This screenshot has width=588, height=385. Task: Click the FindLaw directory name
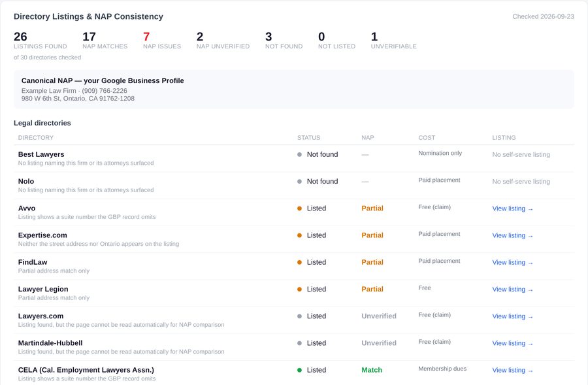[x=33, y=262]
